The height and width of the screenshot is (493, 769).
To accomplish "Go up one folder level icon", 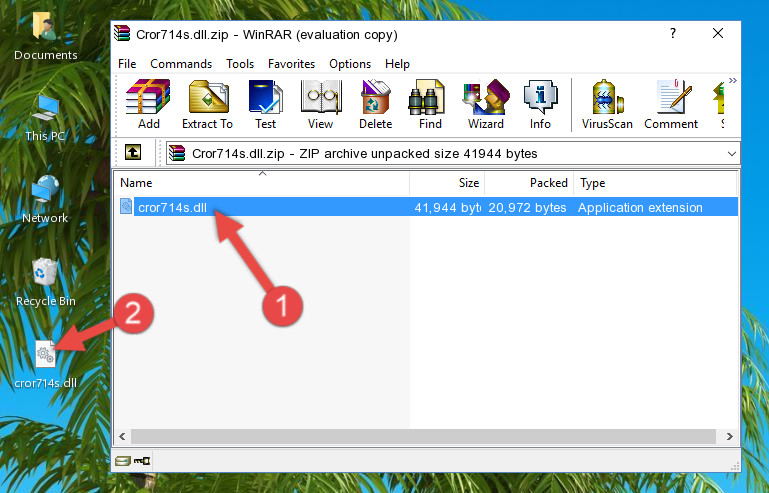I will pyautogui.click(x=133, y=153).
